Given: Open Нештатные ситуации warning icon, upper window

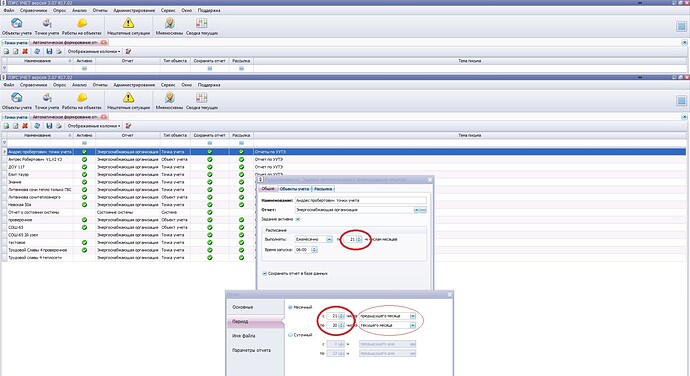Looking at the screenshot, I should [128, 26].
